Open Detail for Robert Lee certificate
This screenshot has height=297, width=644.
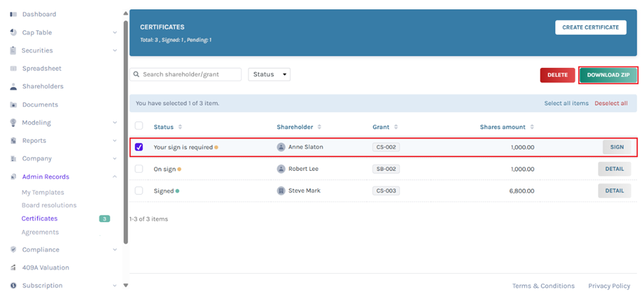[x=615, y=169]
